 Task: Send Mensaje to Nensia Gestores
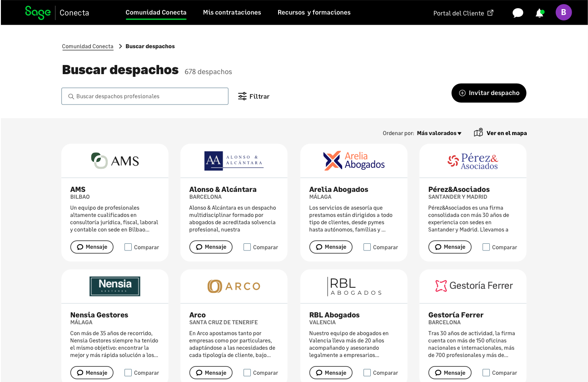point(92,372)
